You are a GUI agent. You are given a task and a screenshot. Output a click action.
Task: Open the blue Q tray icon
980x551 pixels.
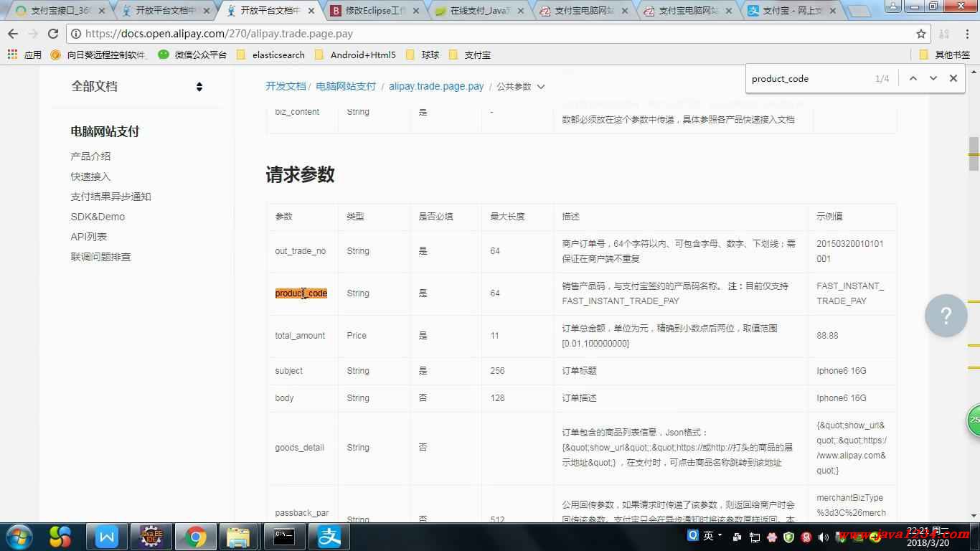[x=693, y=535]
